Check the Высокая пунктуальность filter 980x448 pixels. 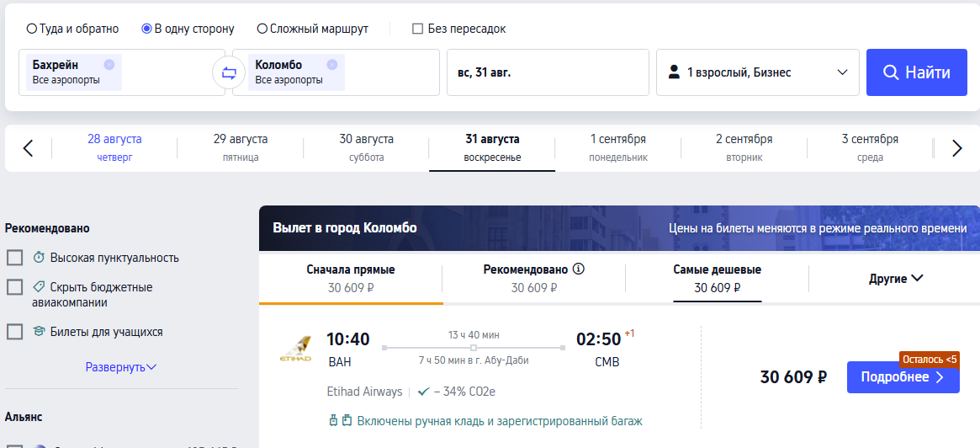[x=14, y=257]
